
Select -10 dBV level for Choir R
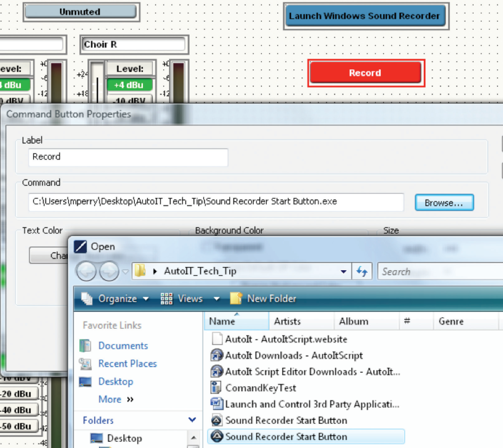tap(129, 100)
